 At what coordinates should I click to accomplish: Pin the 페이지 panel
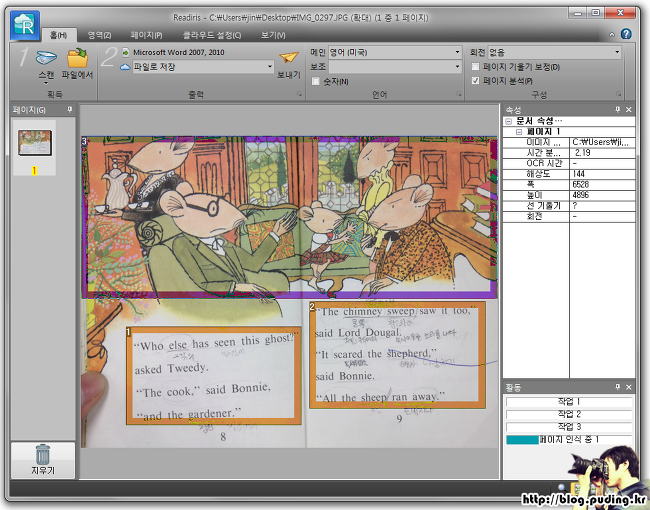70,109
